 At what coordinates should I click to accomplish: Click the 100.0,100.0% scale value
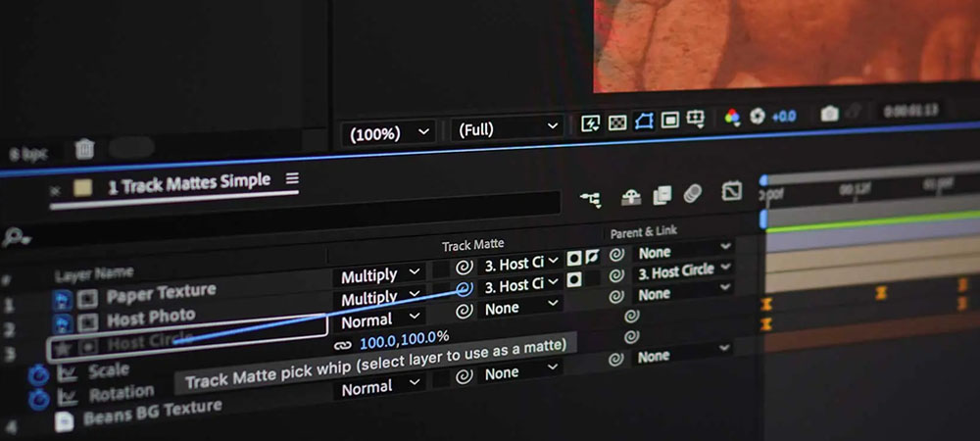pos(405,339)
